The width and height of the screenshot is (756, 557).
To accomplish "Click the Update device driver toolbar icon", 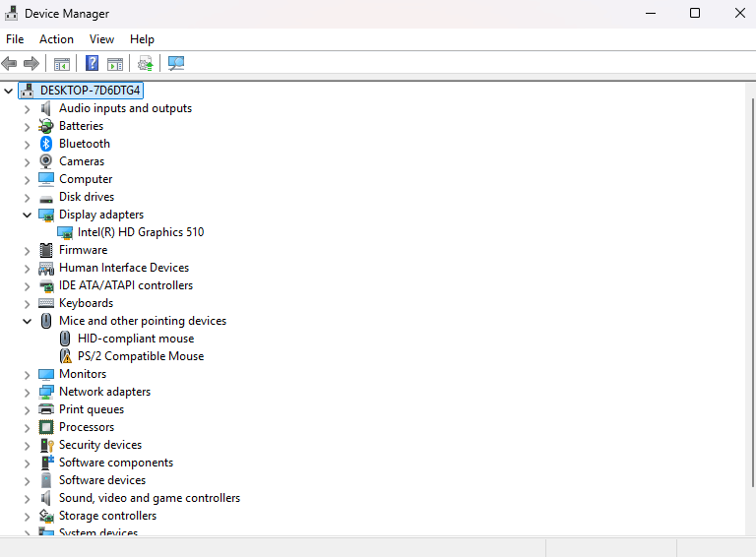I will [x=145, y=63].
